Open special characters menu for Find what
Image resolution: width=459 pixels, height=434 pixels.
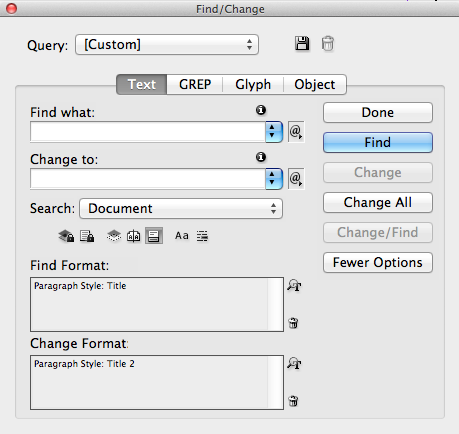tap(296, 132)
